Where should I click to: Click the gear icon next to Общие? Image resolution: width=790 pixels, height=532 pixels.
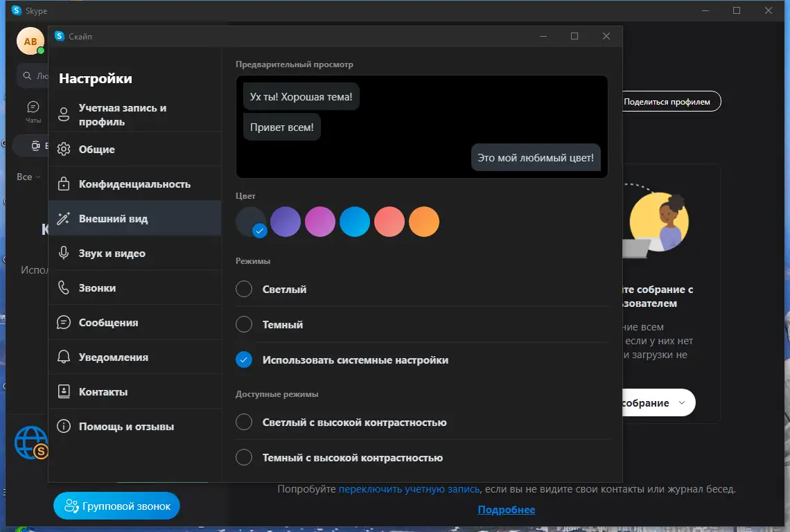(64, 149)
